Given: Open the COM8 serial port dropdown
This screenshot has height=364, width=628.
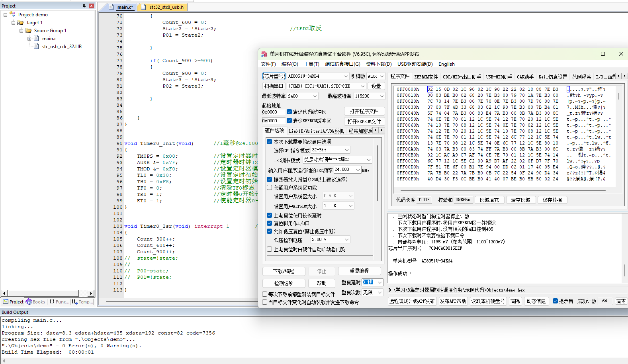Looking at the screenshot, I should (x=362, y=86).
